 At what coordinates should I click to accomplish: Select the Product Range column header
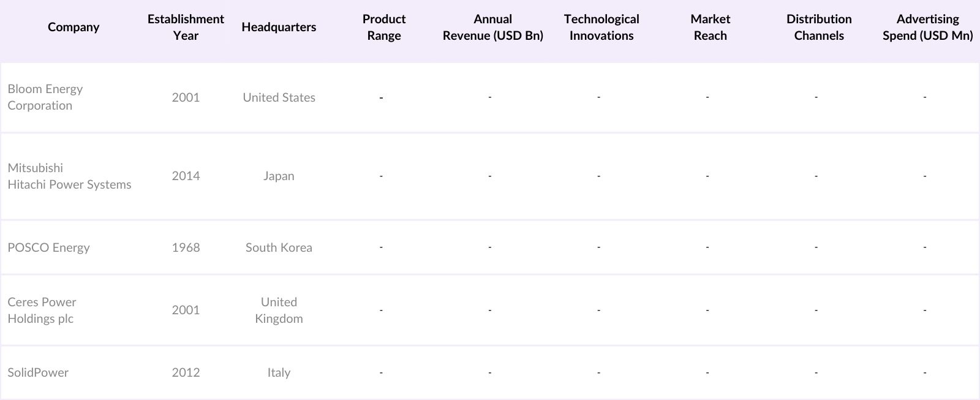click(384, 27)
